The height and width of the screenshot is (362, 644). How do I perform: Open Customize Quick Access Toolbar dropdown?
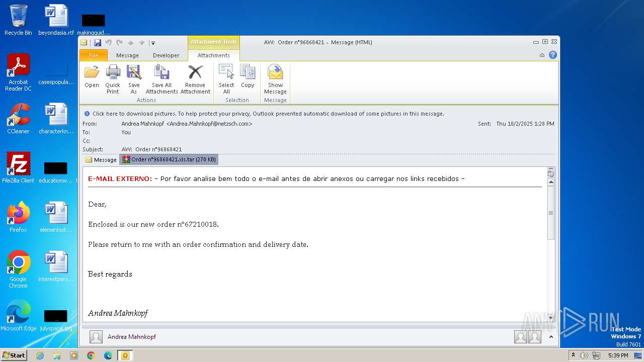(x=153, y=43)
